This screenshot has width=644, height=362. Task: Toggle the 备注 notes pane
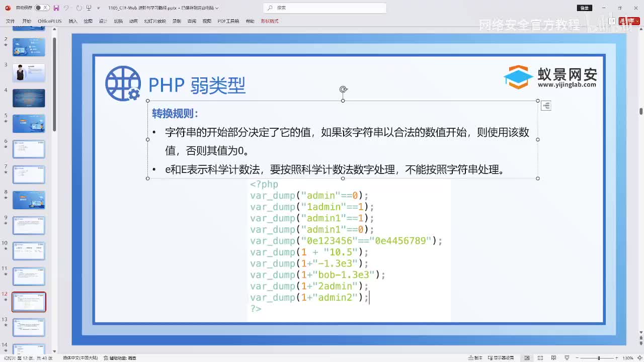pyautogui.click(x=475, y=358)
